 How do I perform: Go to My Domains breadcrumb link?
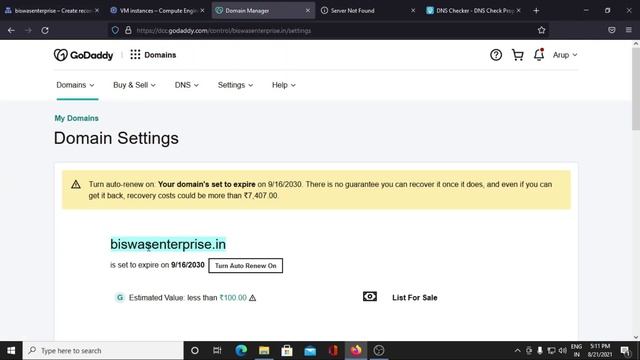[x=76, y=118]
